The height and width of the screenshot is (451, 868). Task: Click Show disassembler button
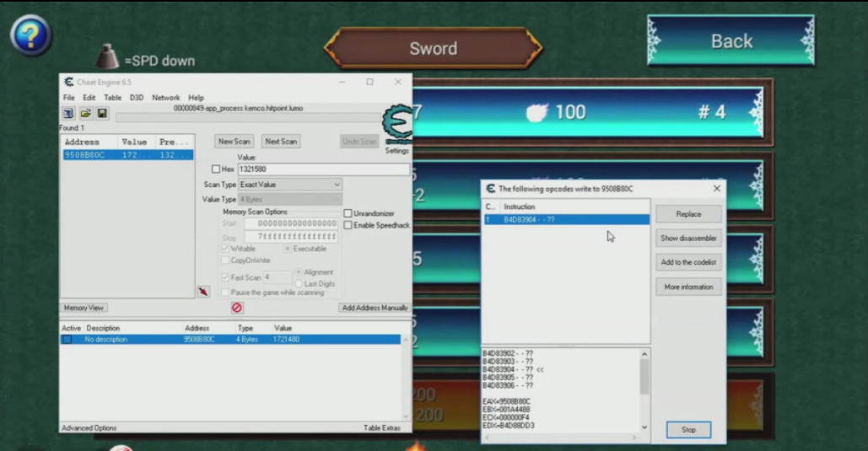click(688, 238)
